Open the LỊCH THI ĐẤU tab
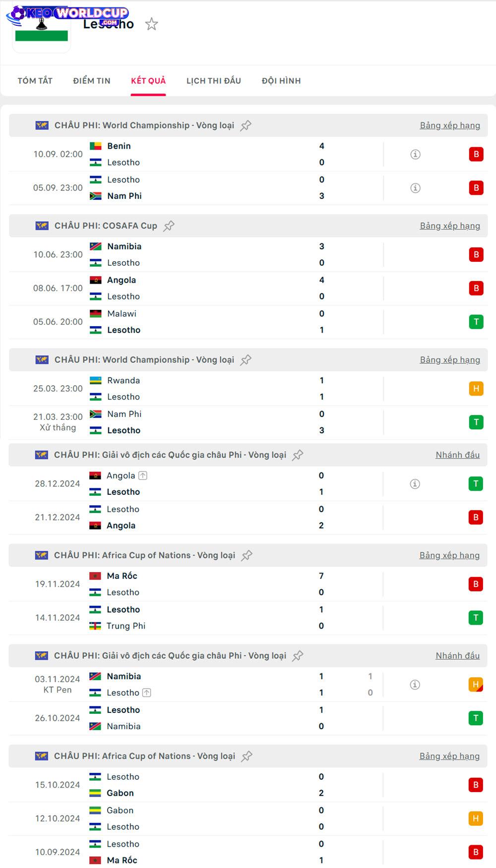Image resolution: width=496 pixels, height=868 pixels. coord(214,81)
